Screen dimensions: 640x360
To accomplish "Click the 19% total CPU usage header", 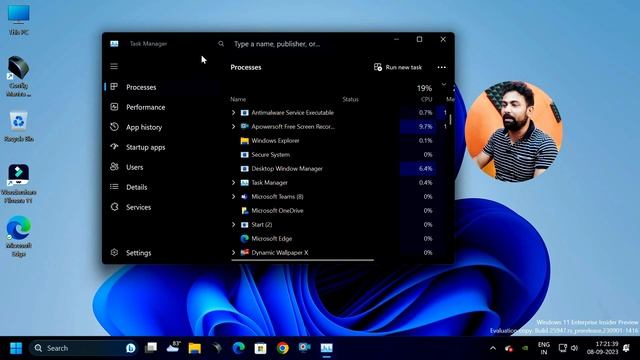I will 424,88.
